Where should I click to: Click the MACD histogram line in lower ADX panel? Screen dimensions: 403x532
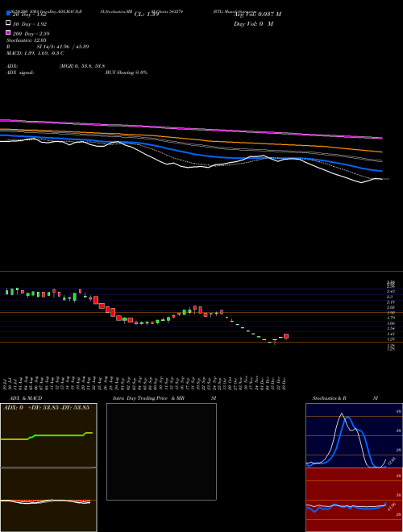tap(45, 501)
